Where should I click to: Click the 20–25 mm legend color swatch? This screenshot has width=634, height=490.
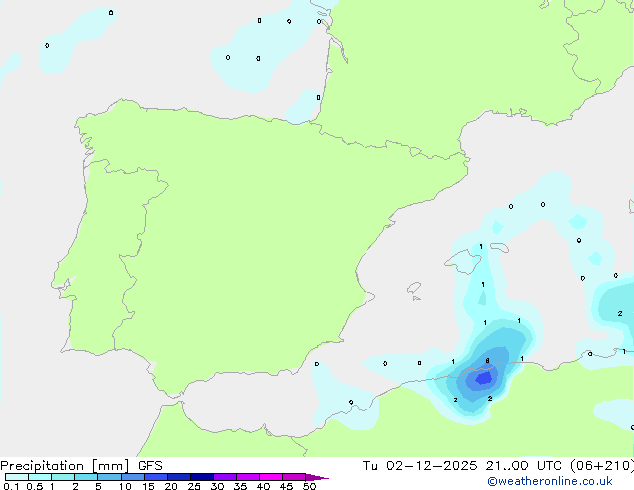(179, 477)
